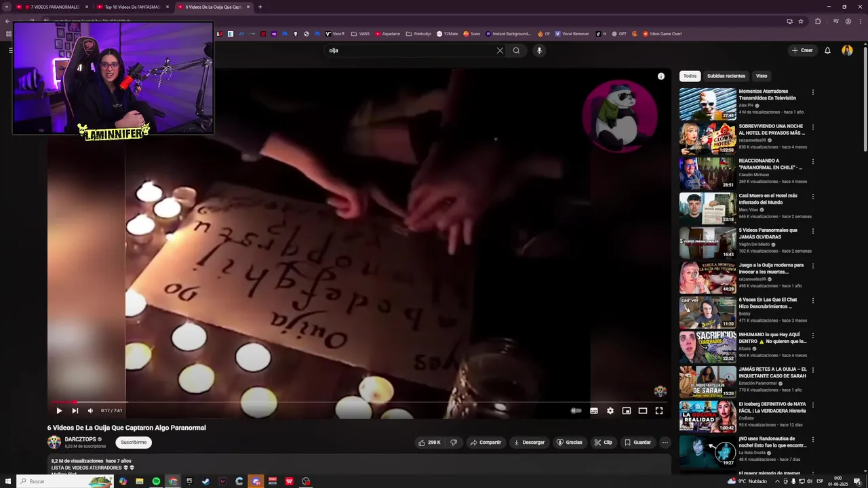Open options for Juego a la Ouija video
Screen dimensions: 868x488
[x=812, y=266]
